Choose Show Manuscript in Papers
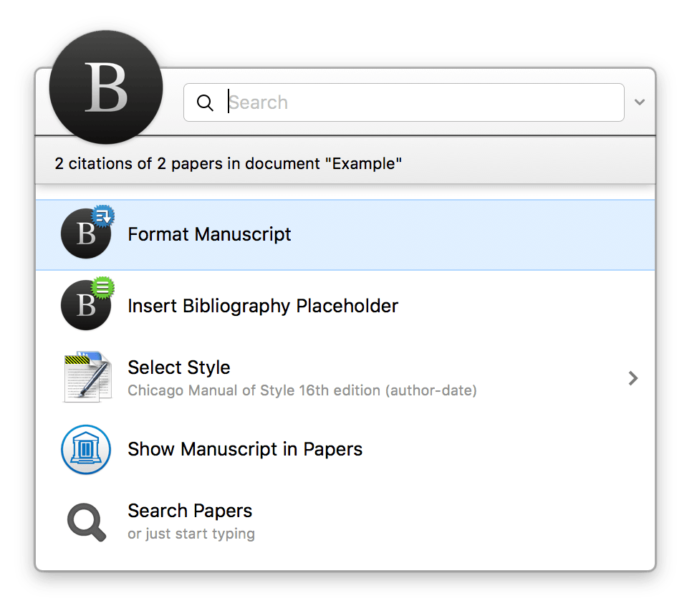Viewport: 692px width, 616px height. (x=245, y=449)
